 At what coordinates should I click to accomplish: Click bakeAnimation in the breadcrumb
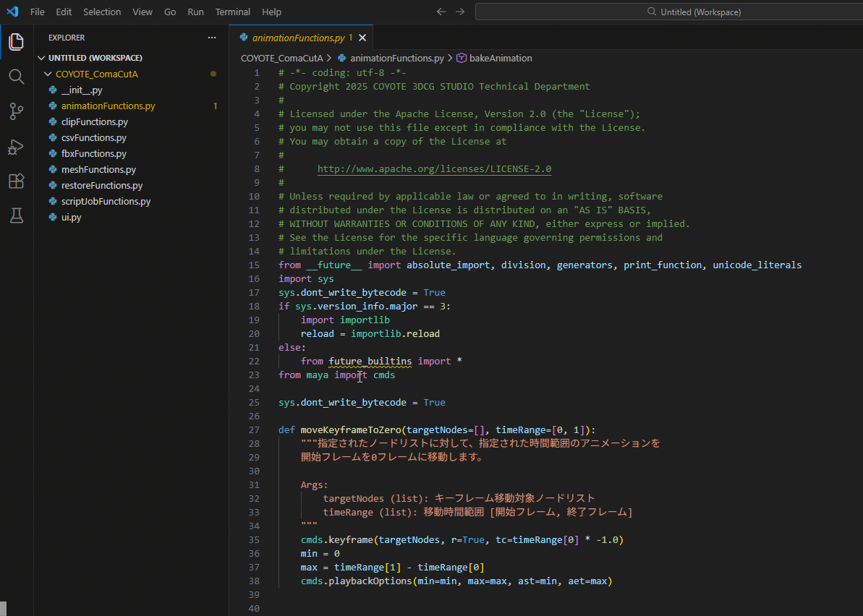[x=500, y=58]
